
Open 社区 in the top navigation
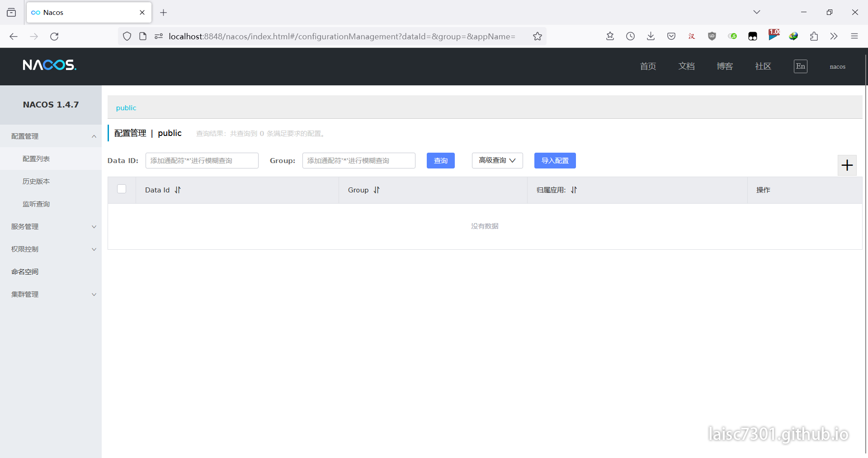(x=763, y=66)
